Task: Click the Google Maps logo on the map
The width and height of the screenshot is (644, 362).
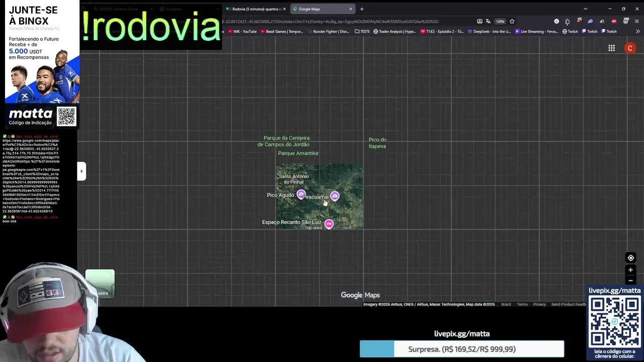Action: point(360,295)
